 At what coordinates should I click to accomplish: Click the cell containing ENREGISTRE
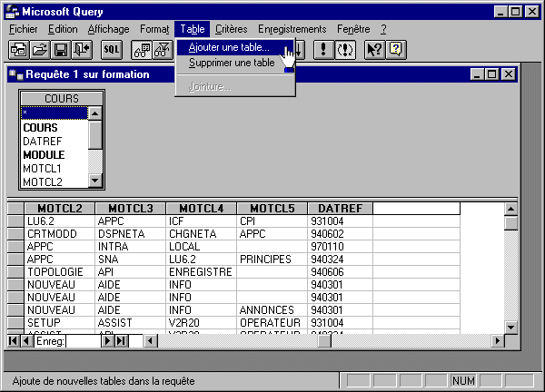[202, 272]
